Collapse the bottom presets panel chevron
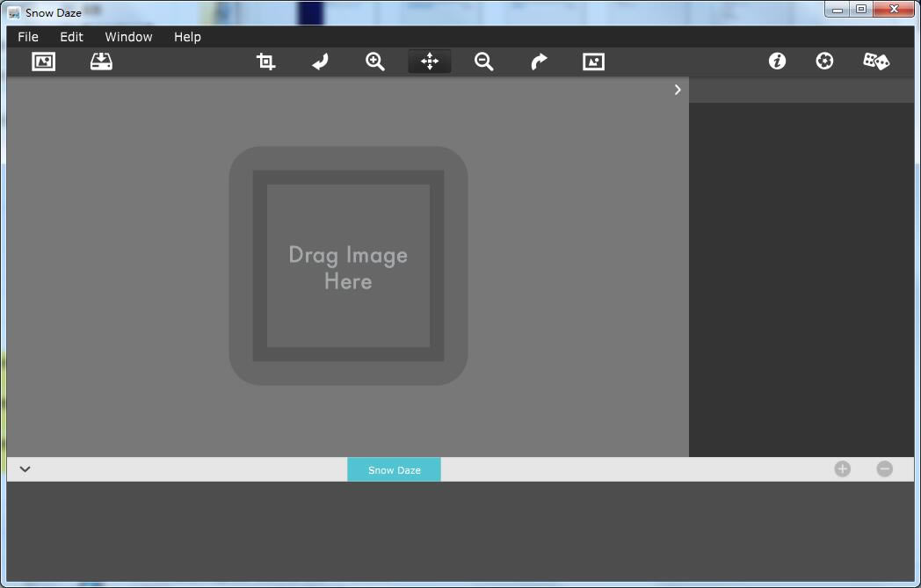Image resolution: width=921 pixels, height=588 pixels. point(25,469)
